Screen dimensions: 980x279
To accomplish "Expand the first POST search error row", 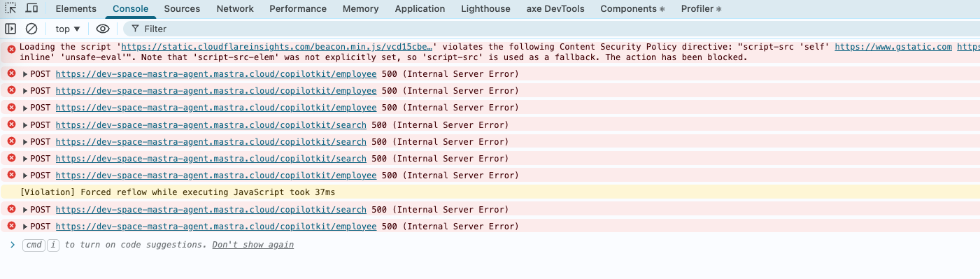I will pyautogui.click(x=26, y=125).
